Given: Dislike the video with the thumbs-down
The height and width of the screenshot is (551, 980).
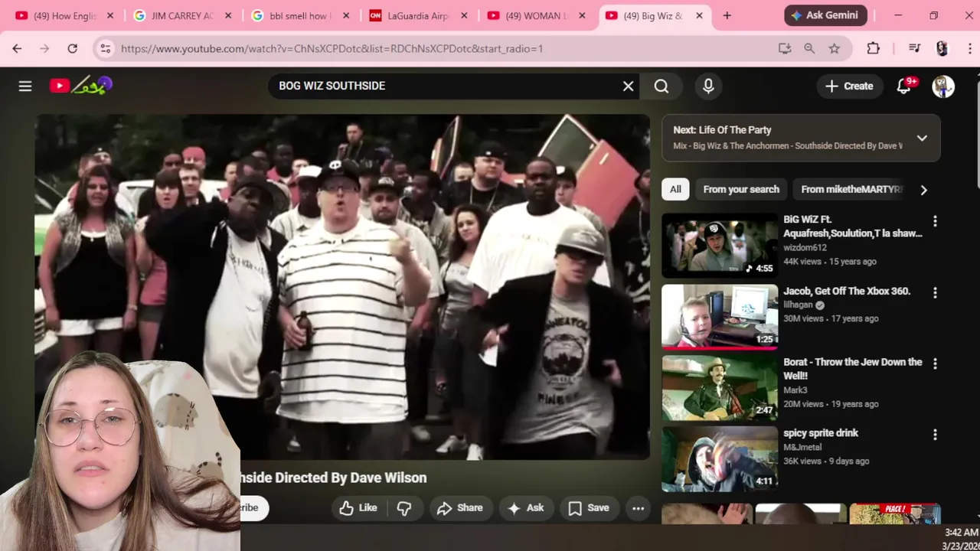Looking at the screenshot, I should tap(404, 508).
